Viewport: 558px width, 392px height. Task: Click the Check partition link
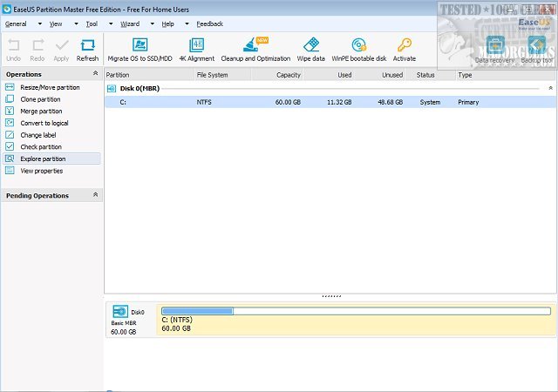pos(41,147)
